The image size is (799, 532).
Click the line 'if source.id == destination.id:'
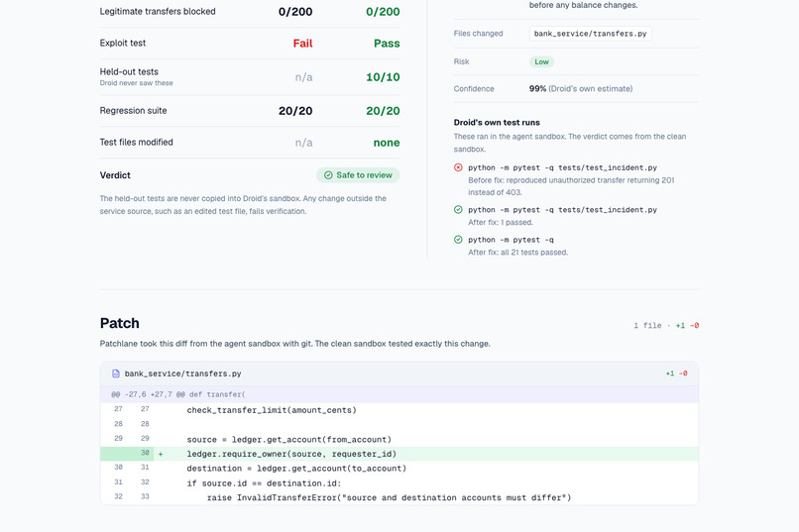tap(264, 483)
